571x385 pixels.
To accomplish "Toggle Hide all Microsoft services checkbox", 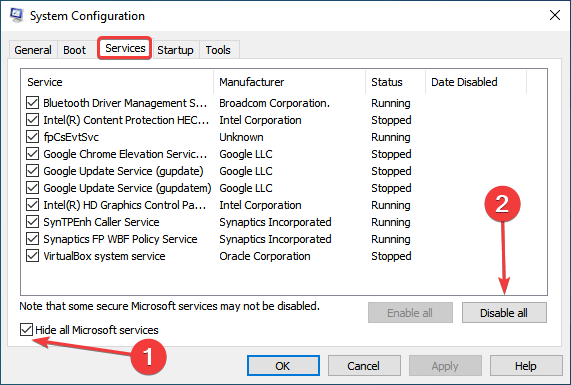I will [27, 330].
